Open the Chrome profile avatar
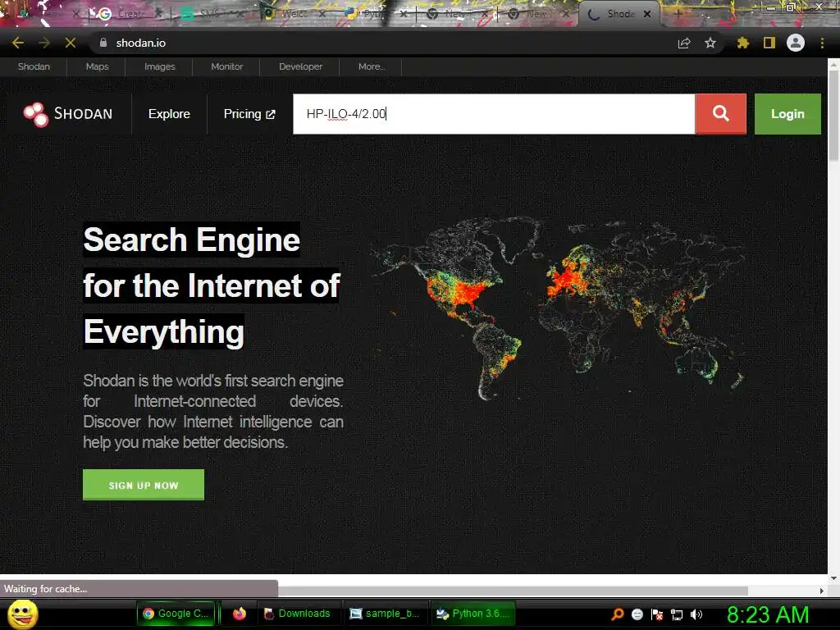The width and height of the screenshot is (840, 630). click(x=796, y=43)
